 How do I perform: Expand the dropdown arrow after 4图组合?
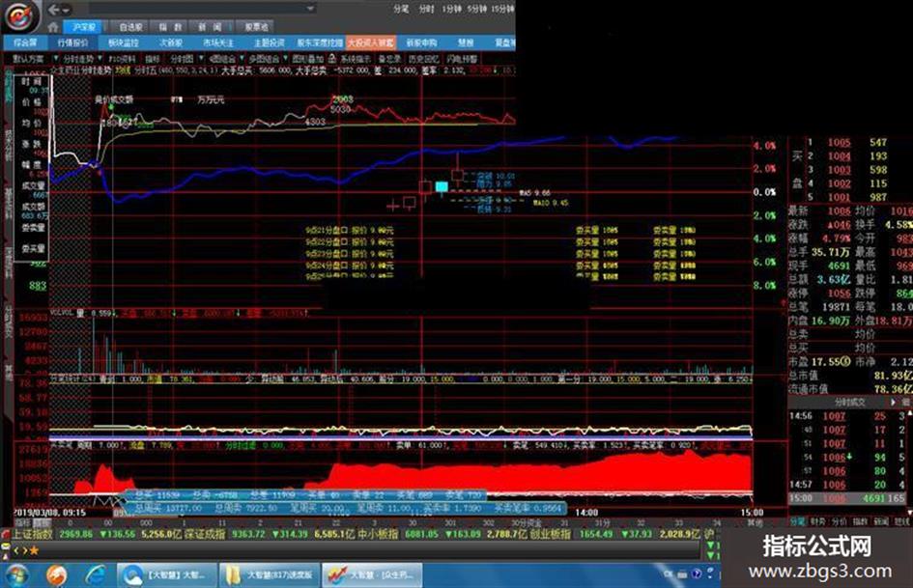[x=242, y=59]
